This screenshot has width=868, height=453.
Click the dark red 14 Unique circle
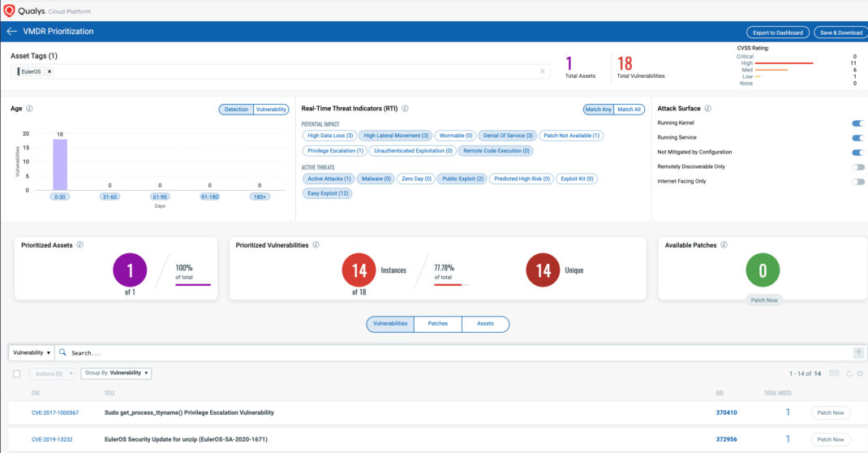543,270
